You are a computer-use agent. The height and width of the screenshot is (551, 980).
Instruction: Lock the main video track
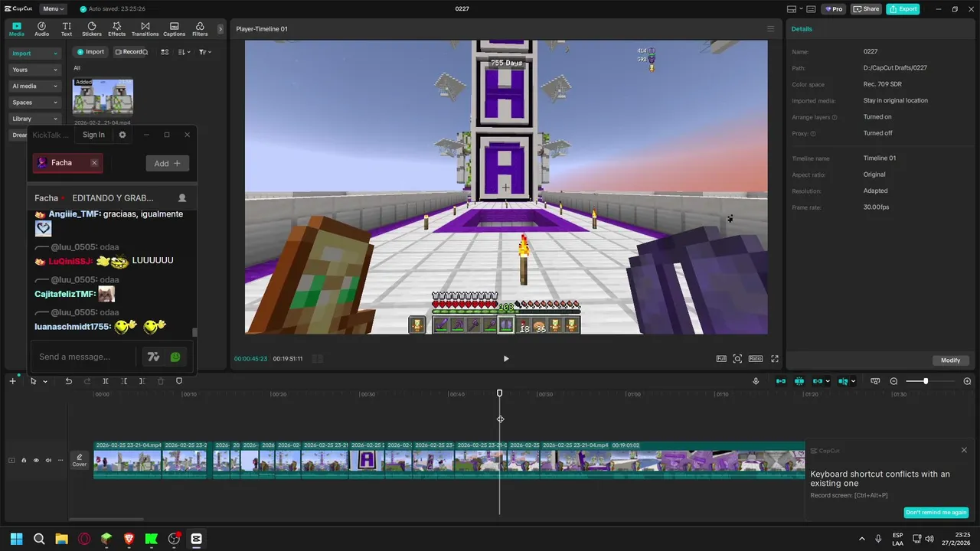click(x=24, y=461)
